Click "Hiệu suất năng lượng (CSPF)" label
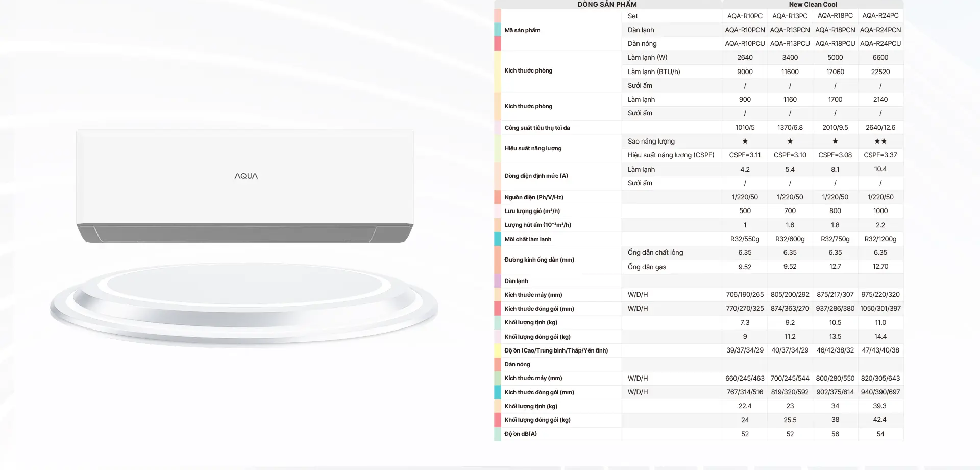Image resolution: width=980 pixels, height=470 pixels. coord(671,155)
